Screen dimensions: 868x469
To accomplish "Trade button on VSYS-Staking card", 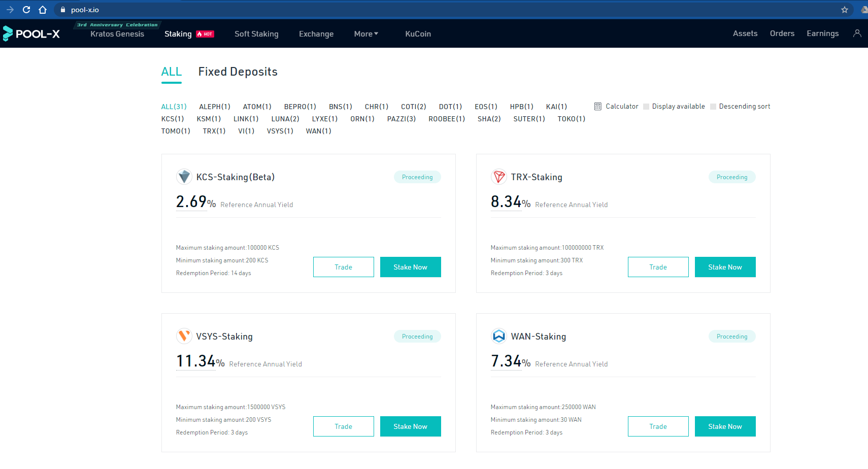I will (x=344, y=426).
